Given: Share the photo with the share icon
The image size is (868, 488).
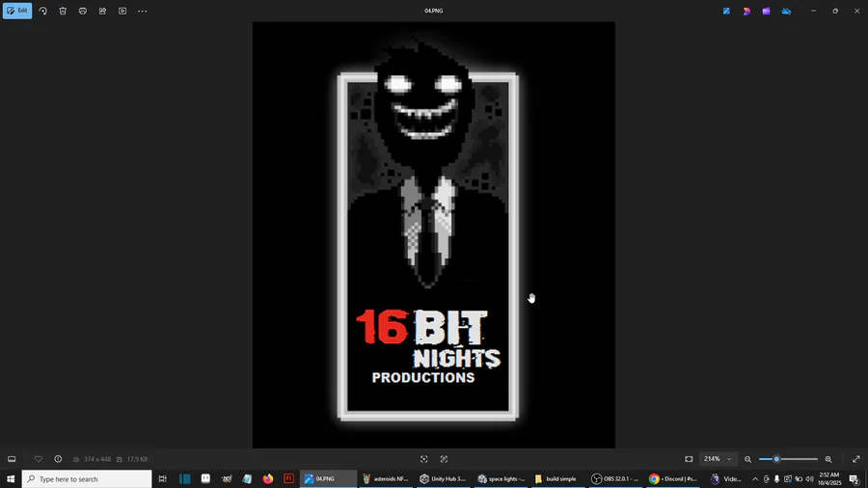Looking at the screenshot, I should [102, 11].
